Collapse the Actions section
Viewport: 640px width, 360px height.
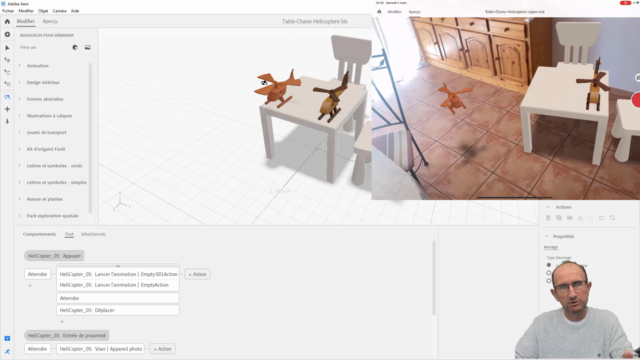[548, 207]
